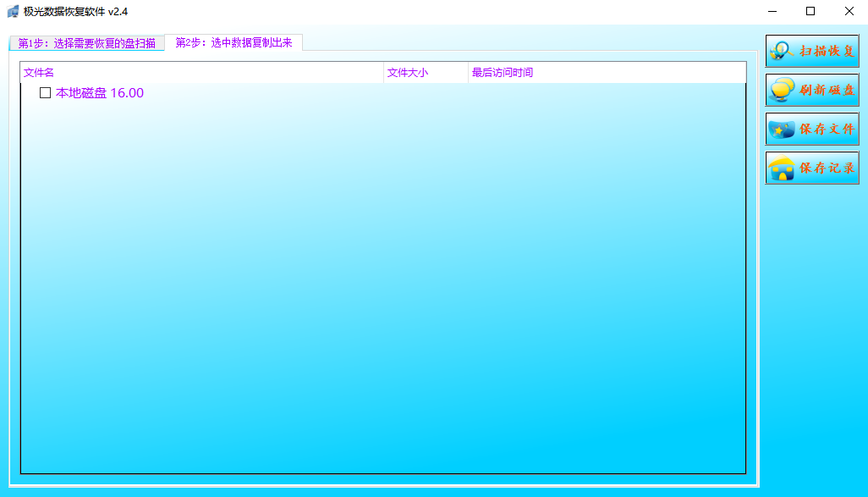Click the star folder icon on 保存文件

pyautogui.click(x=781, y=130)
